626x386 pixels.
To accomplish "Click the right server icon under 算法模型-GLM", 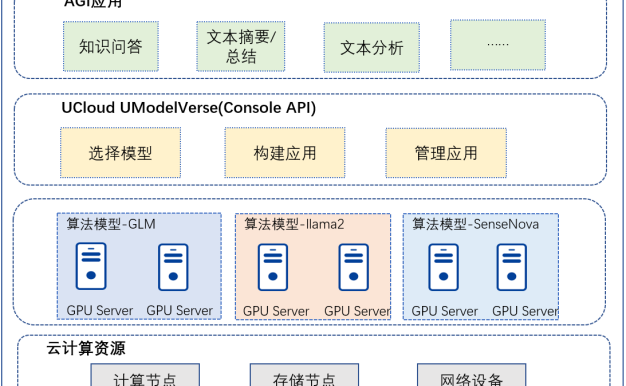I will [x=173, y=267].
